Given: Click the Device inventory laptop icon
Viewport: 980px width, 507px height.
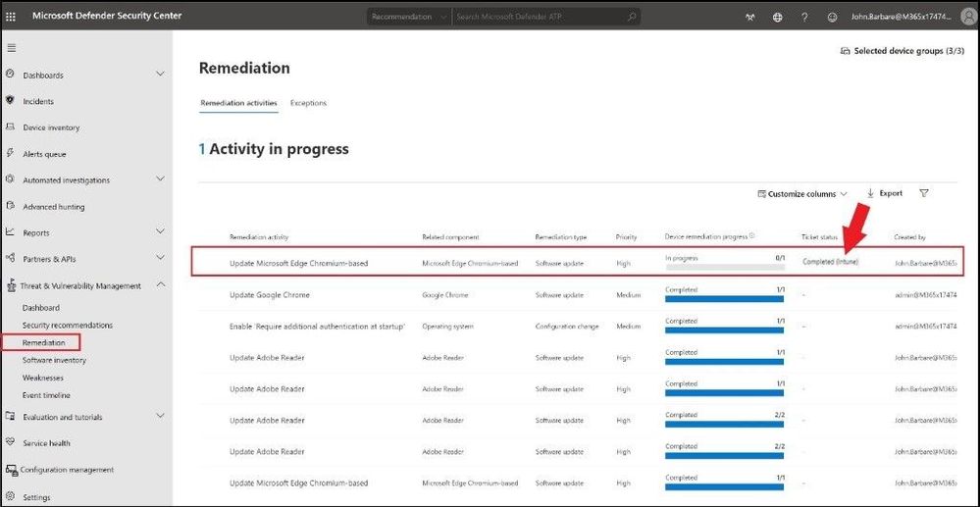Looking at the screenshot, I should point(10,127).
